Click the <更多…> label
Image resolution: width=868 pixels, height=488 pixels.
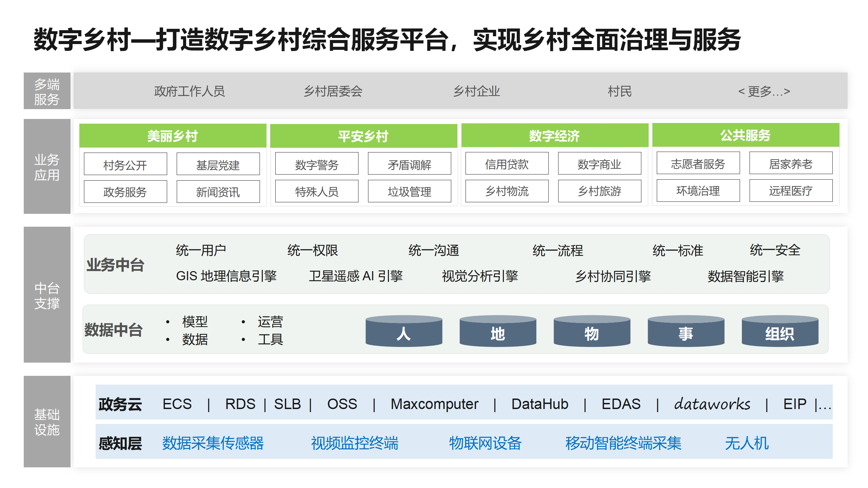[x=764, y=91]
